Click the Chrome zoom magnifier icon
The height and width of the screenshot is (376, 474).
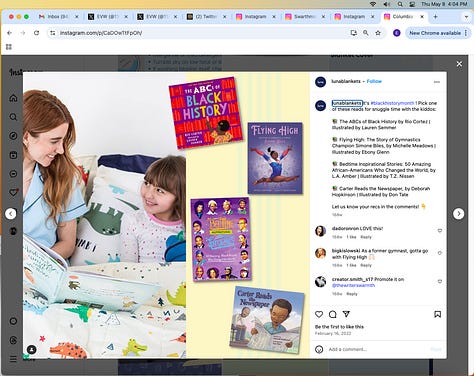(366, 33)
